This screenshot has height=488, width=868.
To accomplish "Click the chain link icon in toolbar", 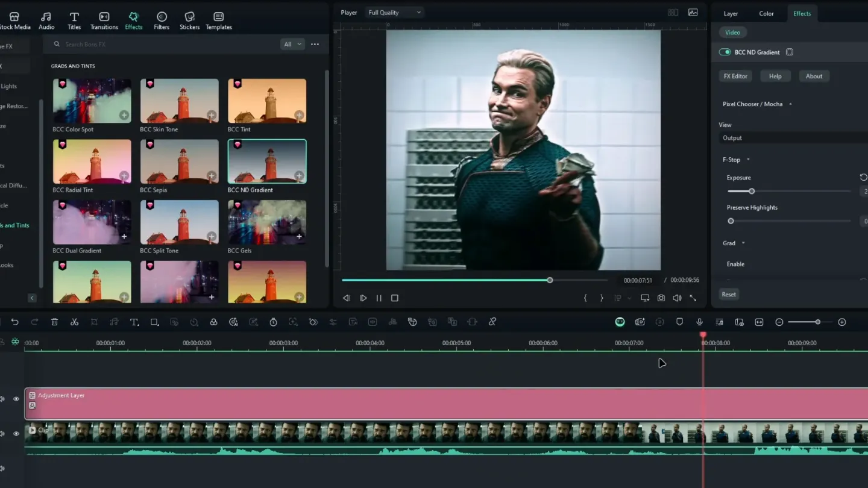I will [492, 322].
